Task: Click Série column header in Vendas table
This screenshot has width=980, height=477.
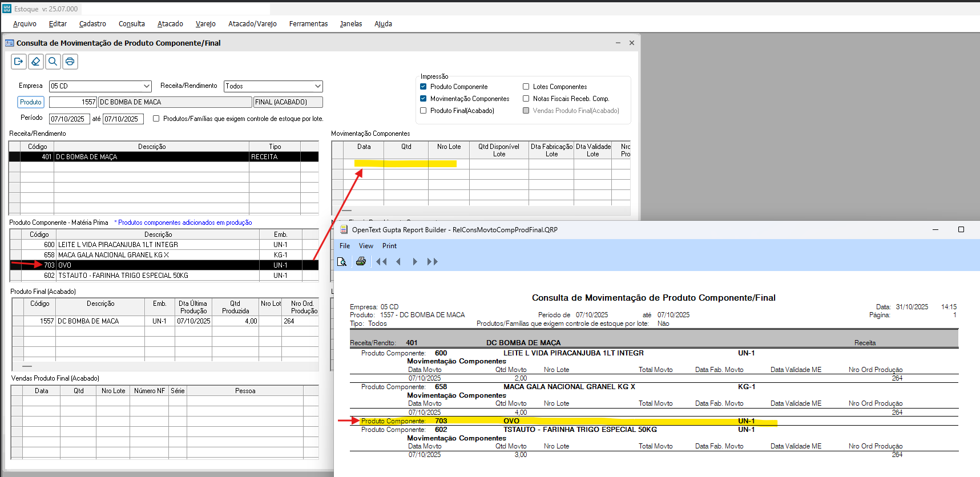Action: (x=178, y=391)
